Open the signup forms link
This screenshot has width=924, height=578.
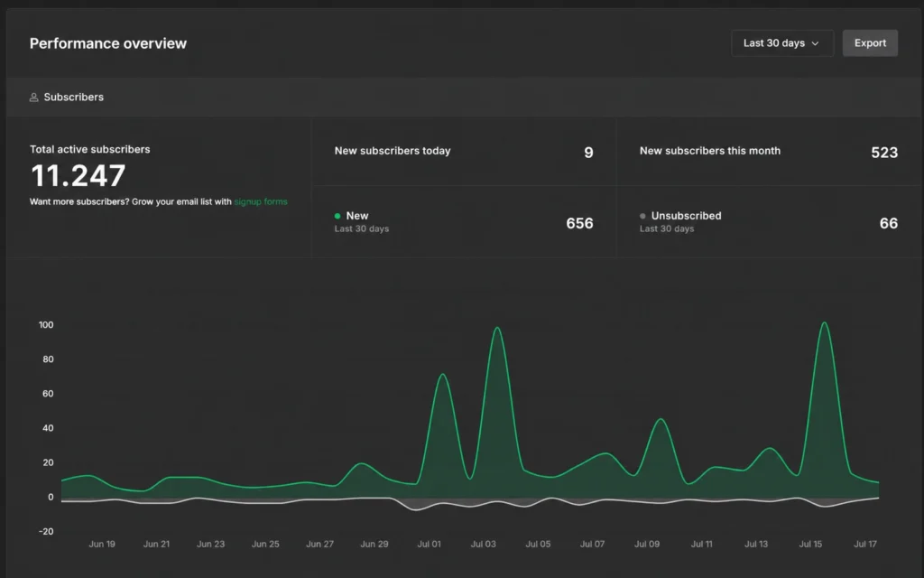pos(261,201)
